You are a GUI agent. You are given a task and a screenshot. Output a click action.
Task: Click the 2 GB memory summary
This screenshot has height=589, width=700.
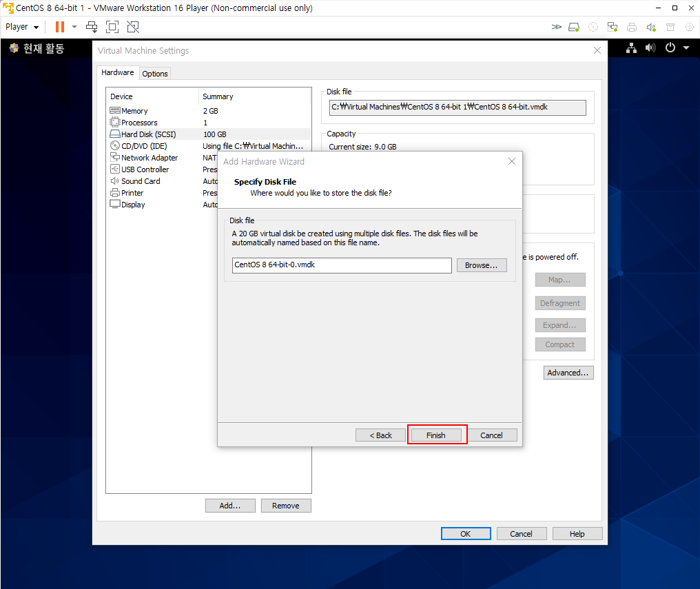(211, 111)
